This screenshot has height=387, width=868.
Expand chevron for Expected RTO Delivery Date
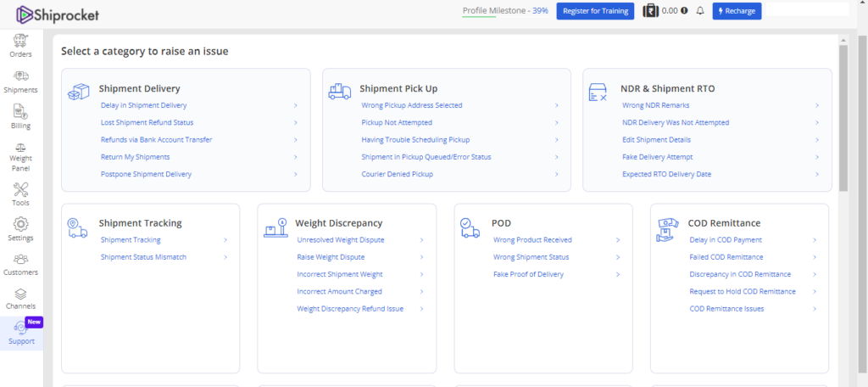coord(817,174)
